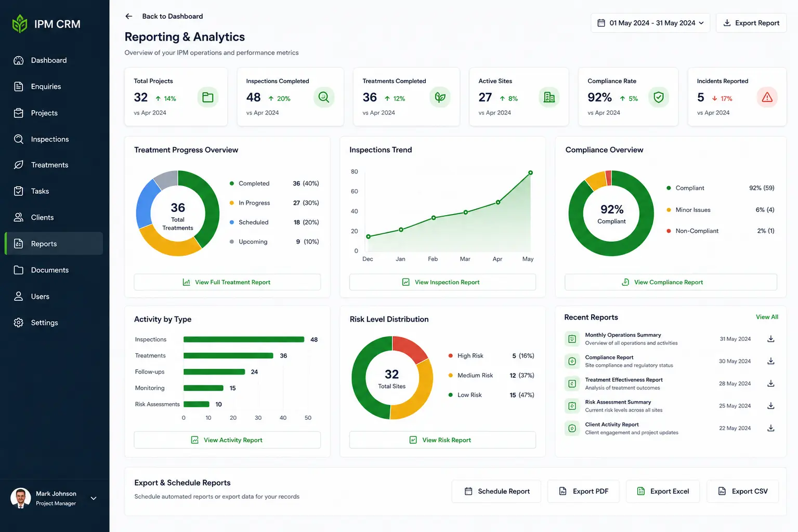
Task: Click Mark Johnson's profile avatar
Action: point(20,498)
